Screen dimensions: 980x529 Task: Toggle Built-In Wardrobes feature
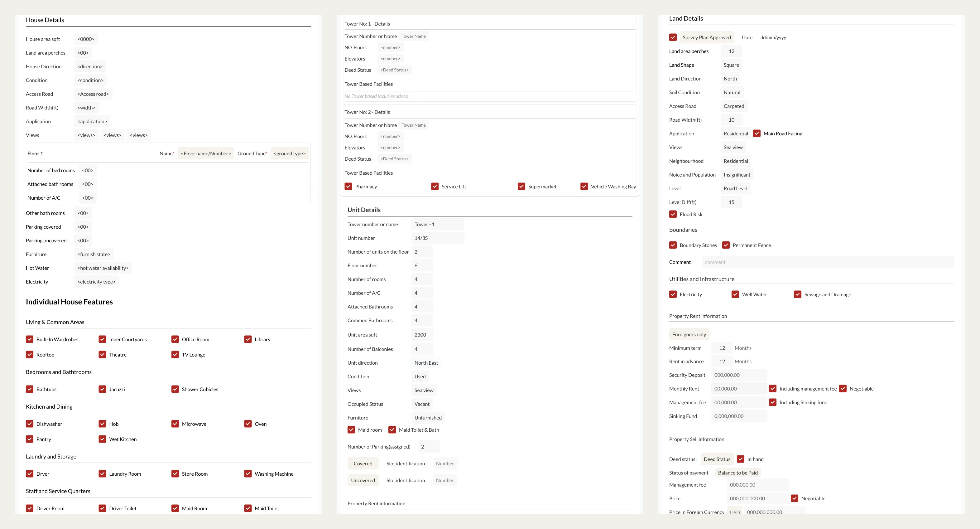[30, 339]
